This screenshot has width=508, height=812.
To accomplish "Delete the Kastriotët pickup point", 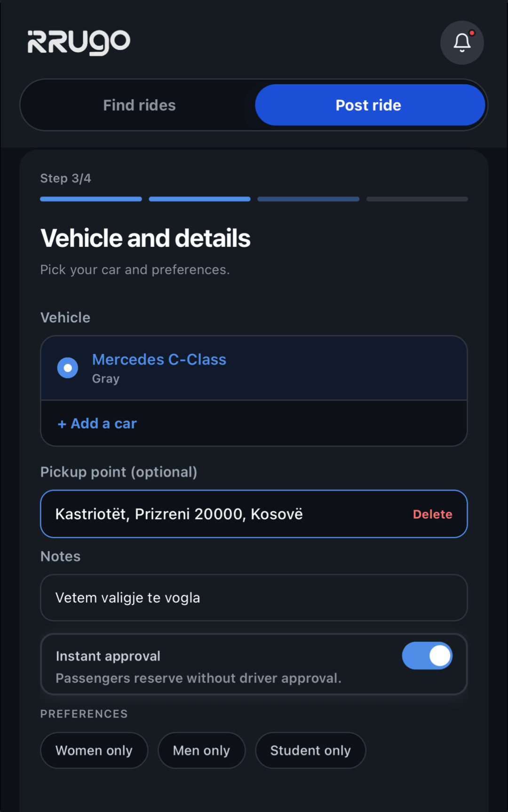I will click(x=432, y=514).
